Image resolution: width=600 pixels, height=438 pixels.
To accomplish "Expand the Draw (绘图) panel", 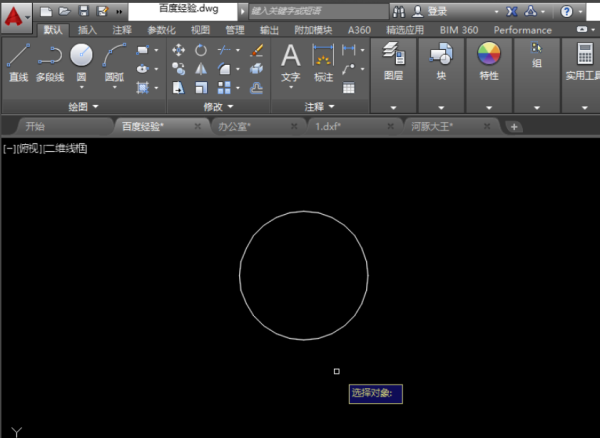I will point(83,107).
